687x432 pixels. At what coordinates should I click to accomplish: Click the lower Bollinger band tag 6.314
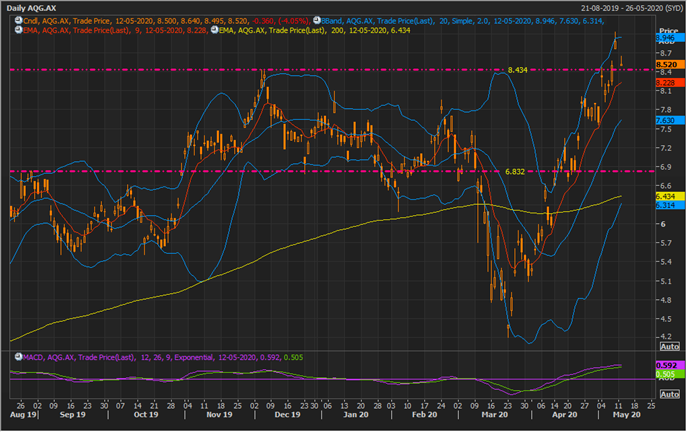670,205
